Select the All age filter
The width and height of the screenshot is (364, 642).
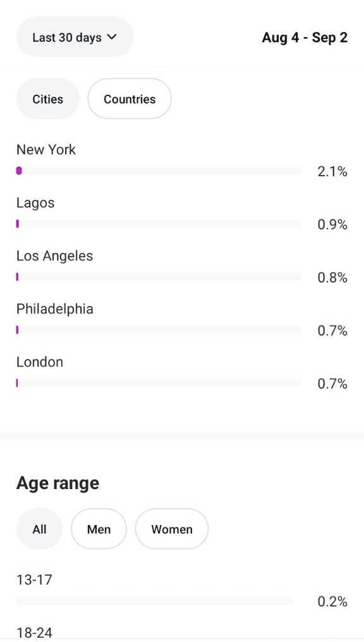(39, 529)
